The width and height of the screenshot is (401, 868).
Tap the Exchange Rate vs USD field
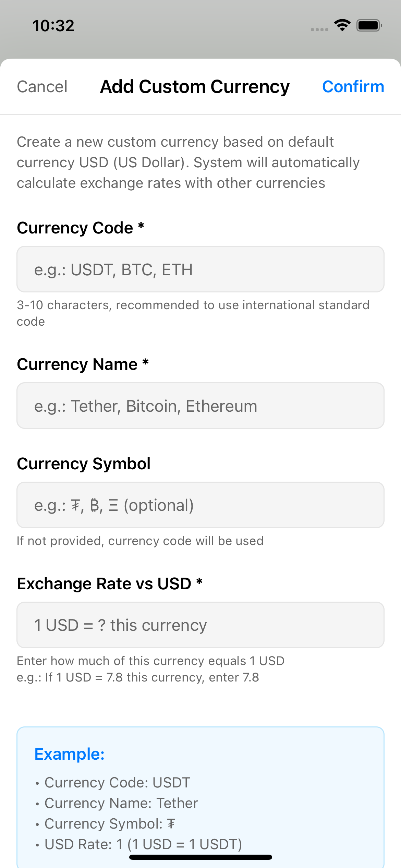(x=200, y=625)
